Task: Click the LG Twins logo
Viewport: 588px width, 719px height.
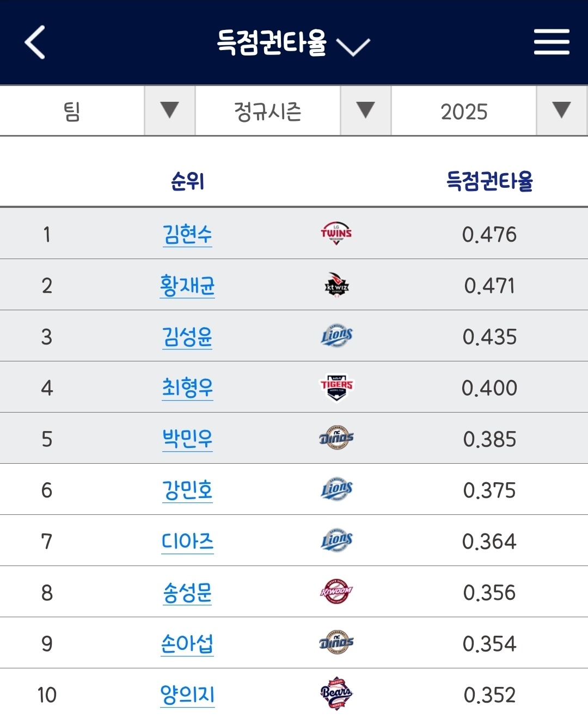Action: (x=336, y=234)
